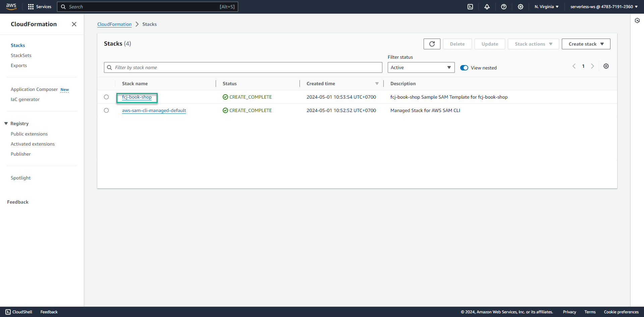Click Managed Stack for AWS SAM CLI description
The width and height of the screenshot is (644, 317).
point(425,110)
